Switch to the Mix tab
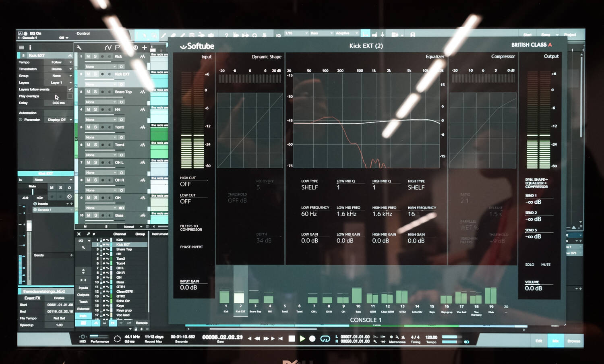Image resolution: width=604 pixels, height=364 pixels. click(x=556, y=341)
